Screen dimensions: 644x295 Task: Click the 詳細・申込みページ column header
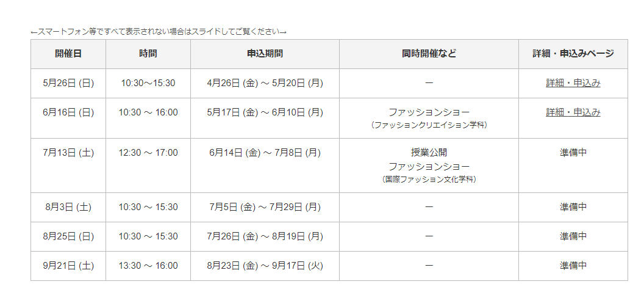click(573, 54)
